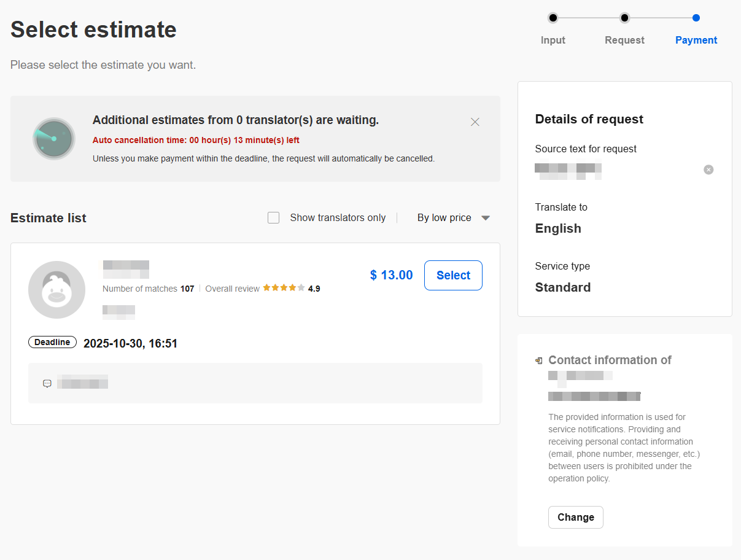The image size is (741, 560).
Task: Open the By low price sort dropdown
Action: [454, 217]
